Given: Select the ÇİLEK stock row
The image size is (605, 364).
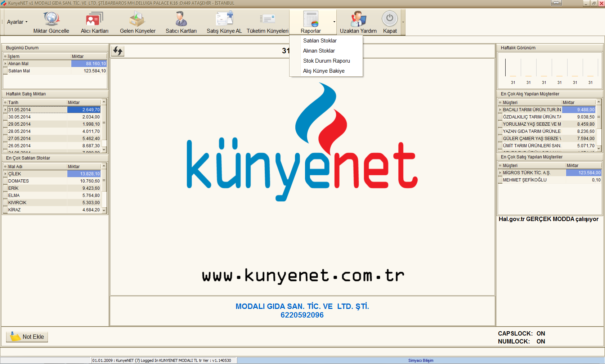Looking at the screenshot, I should tap(52, 174).
